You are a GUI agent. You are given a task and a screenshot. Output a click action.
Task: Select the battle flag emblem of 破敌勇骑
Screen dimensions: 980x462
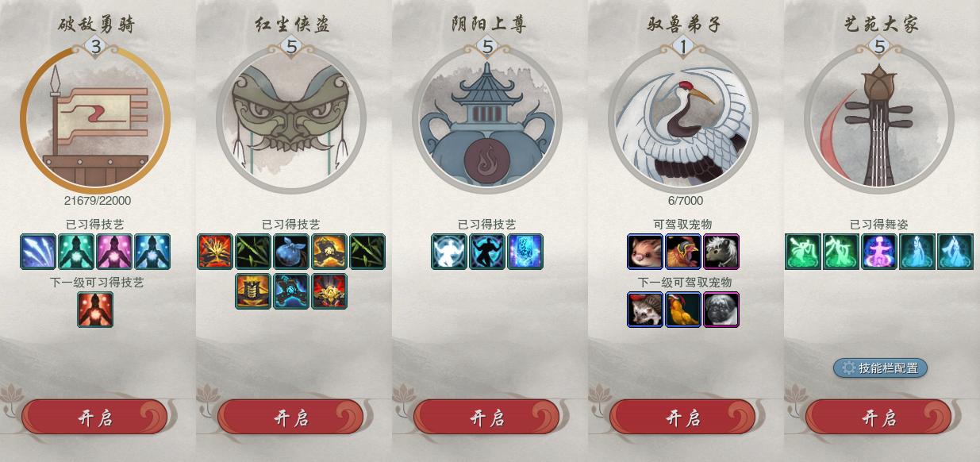[x=95, y=121]
